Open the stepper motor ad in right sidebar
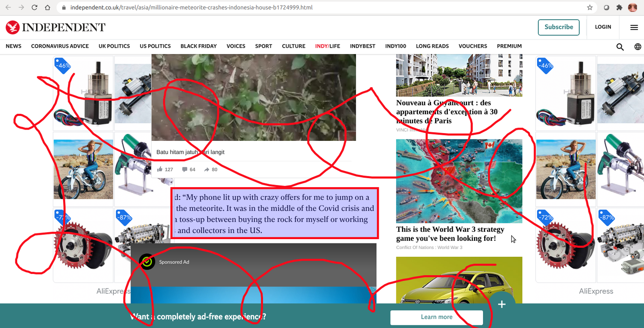The height and width of the screenshot is (328, 644). click(x=566, y=93)
